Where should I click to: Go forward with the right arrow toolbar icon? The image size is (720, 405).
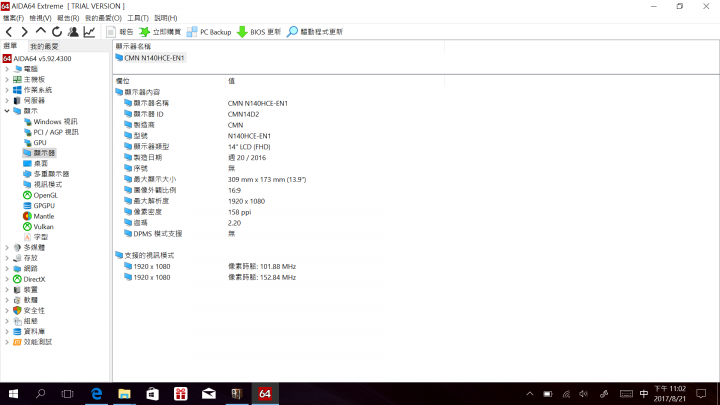coord(25,32)
